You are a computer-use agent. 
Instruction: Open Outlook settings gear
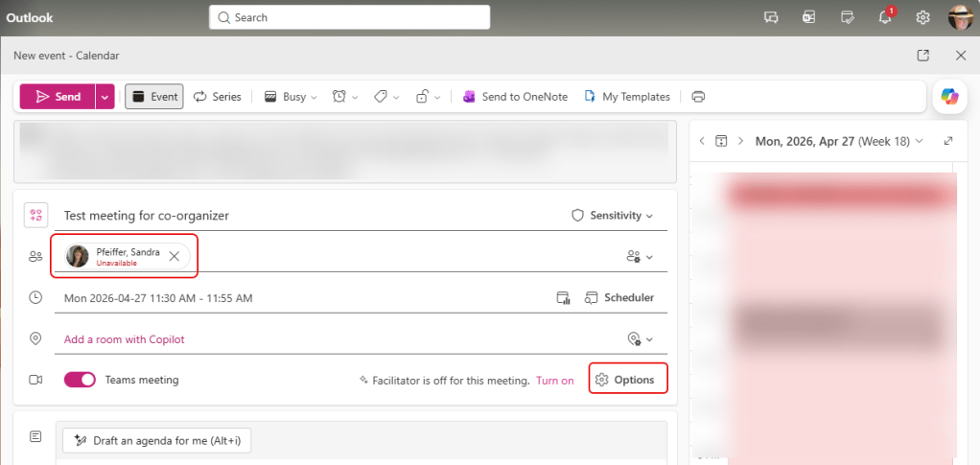922,17
